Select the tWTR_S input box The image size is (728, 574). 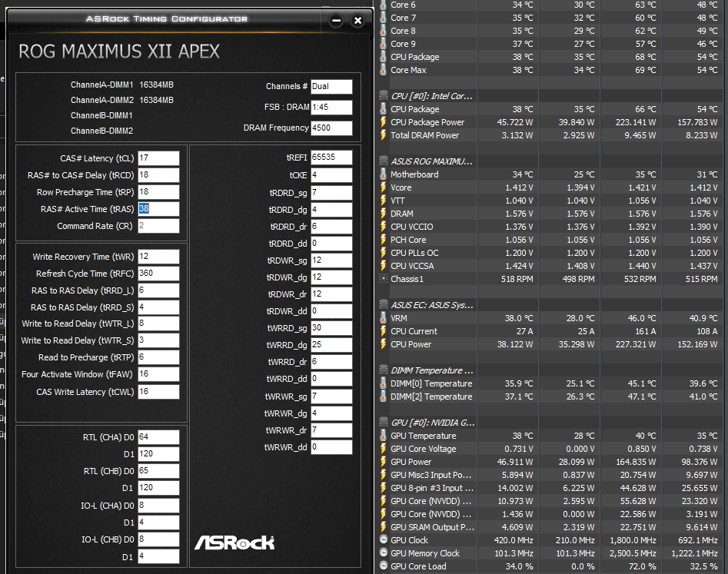[x=158, y=340]
